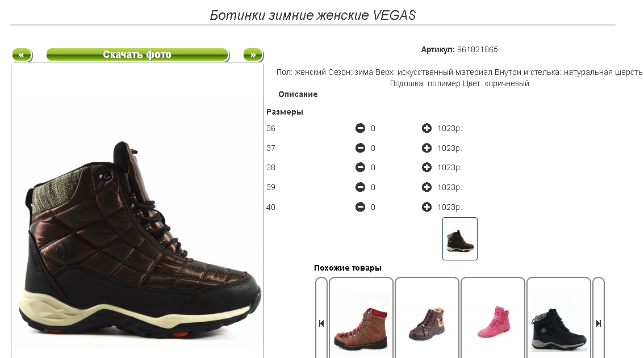This screenshot has height=358, width=644.
Task: Add one pair of size 38
Action: (426, 167)
